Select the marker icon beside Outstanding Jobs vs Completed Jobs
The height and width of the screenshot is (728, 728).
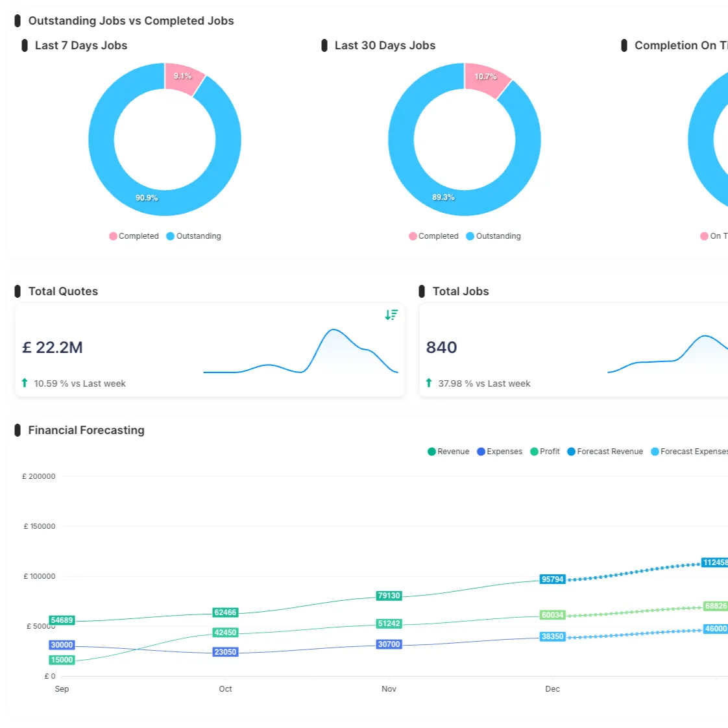pyautogui.click(x=18, y=20)
